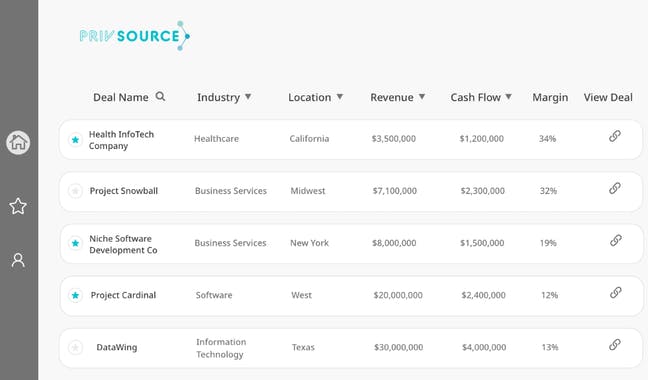Click the 13% margin value

click(550, 347)
